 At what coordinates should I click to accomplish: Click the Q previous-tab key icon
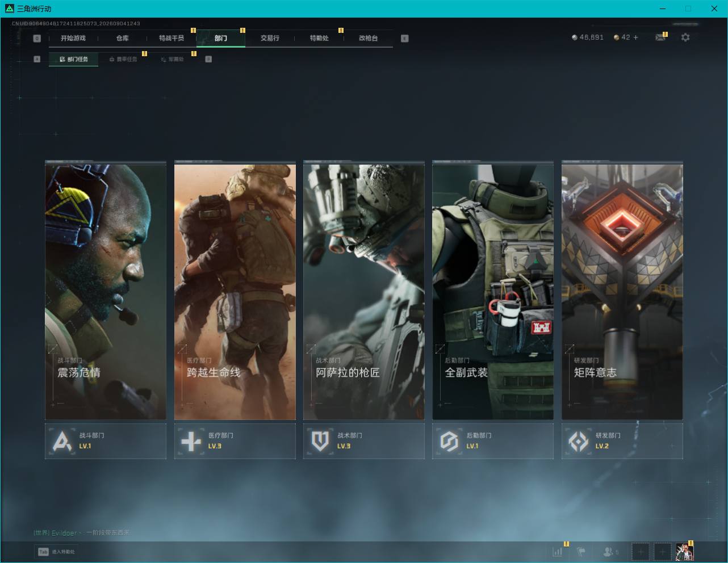point(37,38)
